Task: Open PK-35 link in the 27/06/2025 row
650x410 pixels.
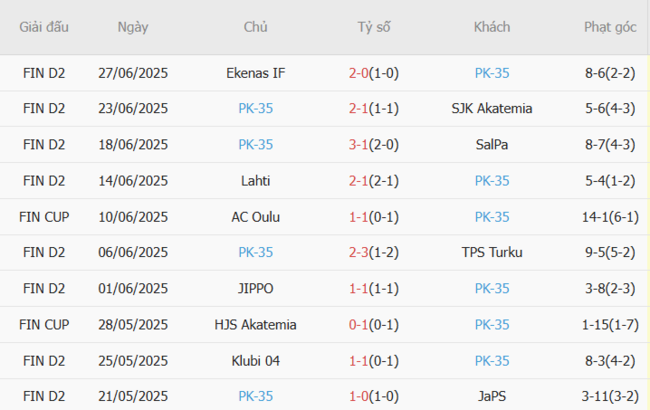Action: click(x=492, y=72)
